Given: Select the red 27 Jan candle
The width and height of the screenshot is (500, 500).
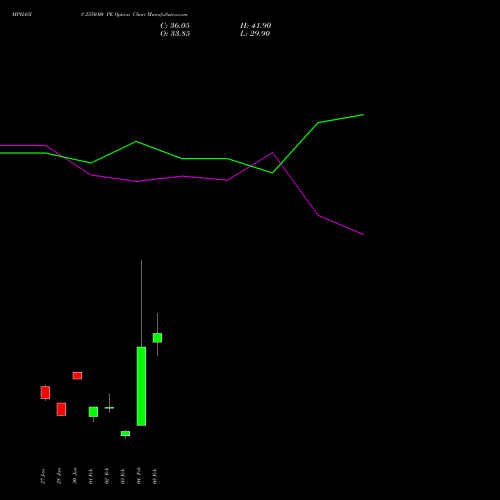Looking at the screenshot, I should point(45,392).
